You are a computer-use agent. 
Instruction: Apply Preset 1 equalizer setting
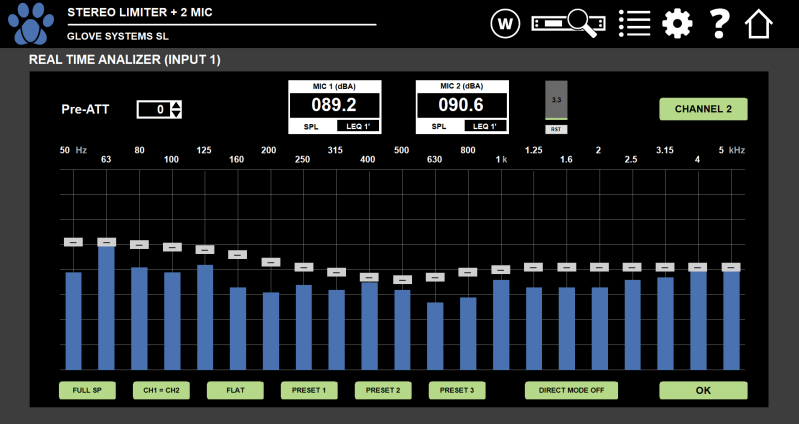pos(309,390)
